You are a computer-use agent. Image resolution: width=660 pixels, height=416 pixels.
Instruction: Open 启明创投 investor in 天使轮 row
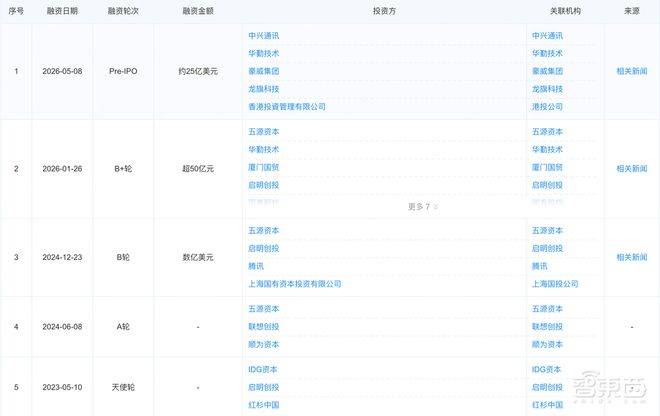pyautogui.click(x=263, y=387)
